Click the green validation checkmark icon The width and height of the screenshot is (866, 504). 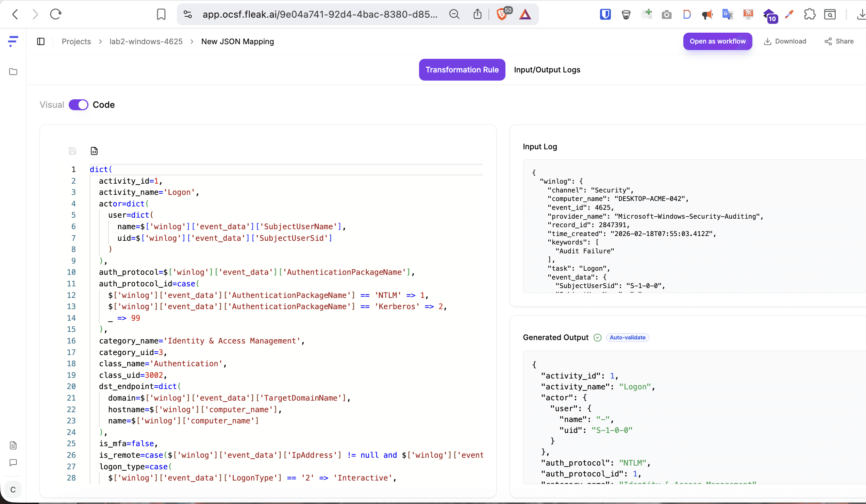(598, 337)
